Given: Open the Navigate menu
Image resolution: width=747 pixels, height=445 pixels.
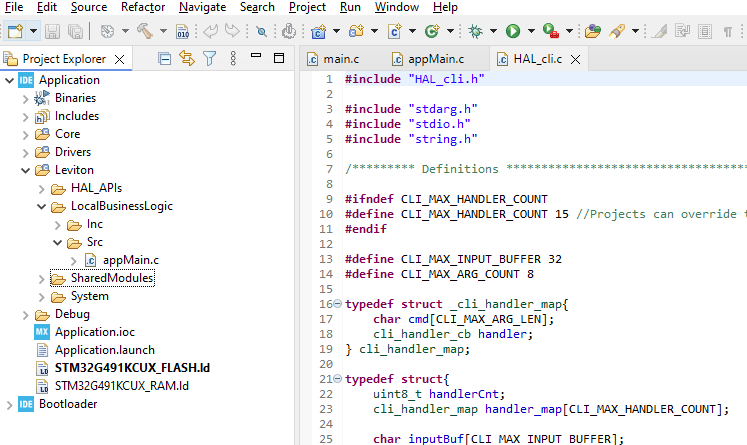Looking at the screenshot, I should coord(202,7).
